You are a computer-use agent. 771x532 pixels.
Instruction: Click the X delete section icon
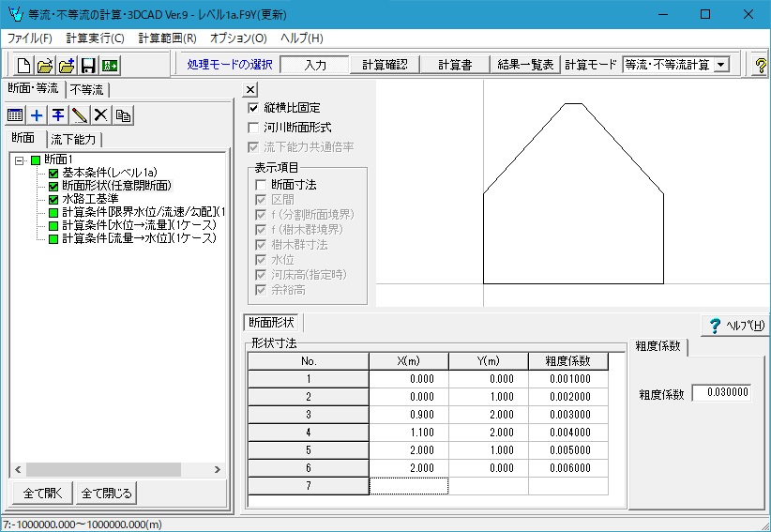[x=101, y=115]
